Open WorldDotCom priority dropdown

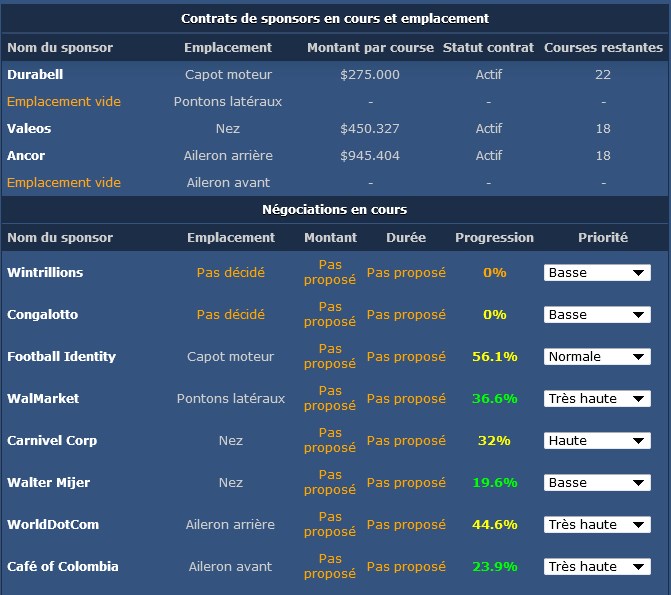click(597, 524)
